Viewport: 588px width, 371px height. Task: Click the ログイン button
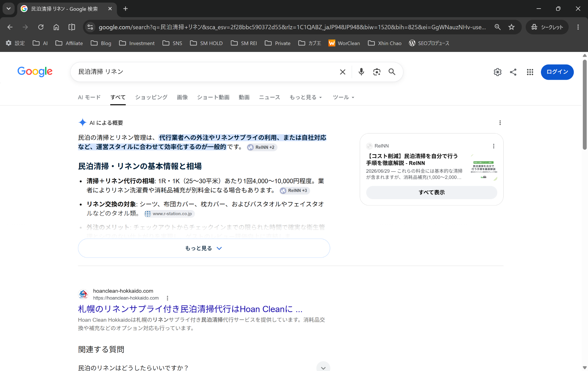[x=557, y=72]
